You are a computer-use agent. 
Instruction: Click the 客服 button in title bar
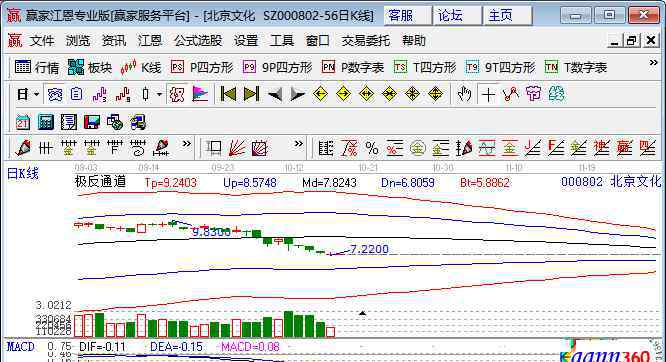point(407,16)
